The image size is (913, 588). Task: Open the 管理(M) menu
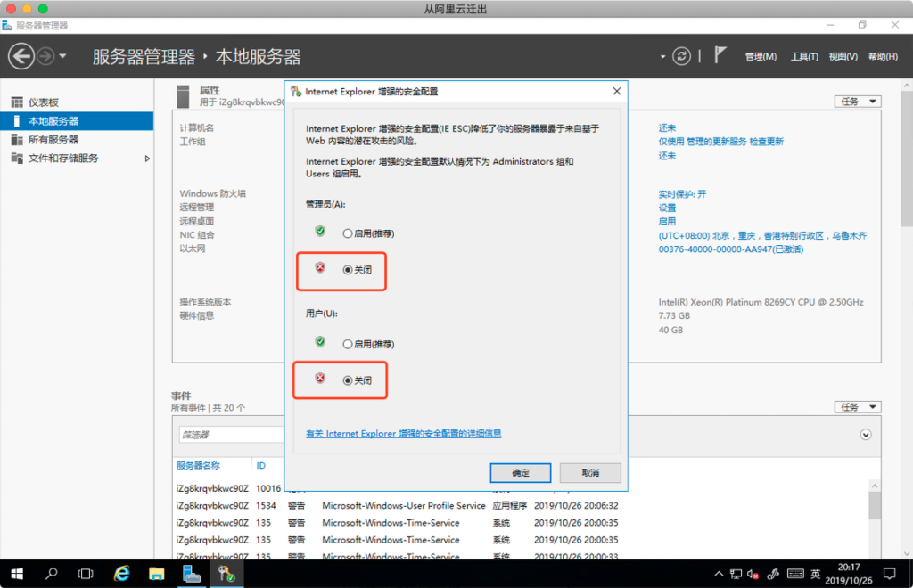pos(761,57)
